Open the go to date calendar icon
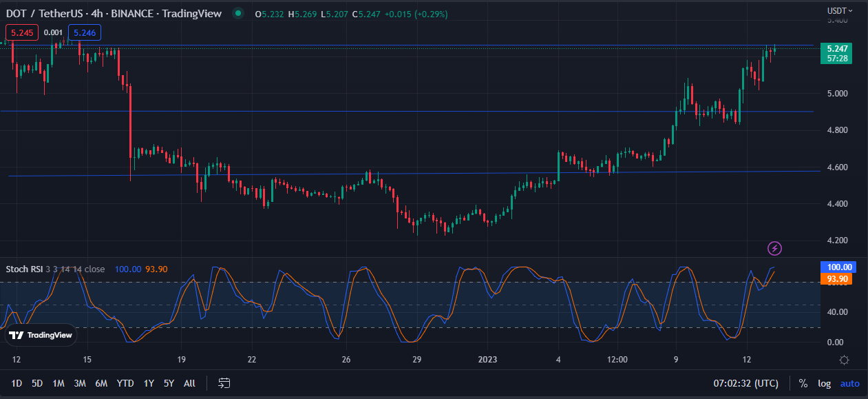Screen dimensions: 868x399 coord(224,383)
